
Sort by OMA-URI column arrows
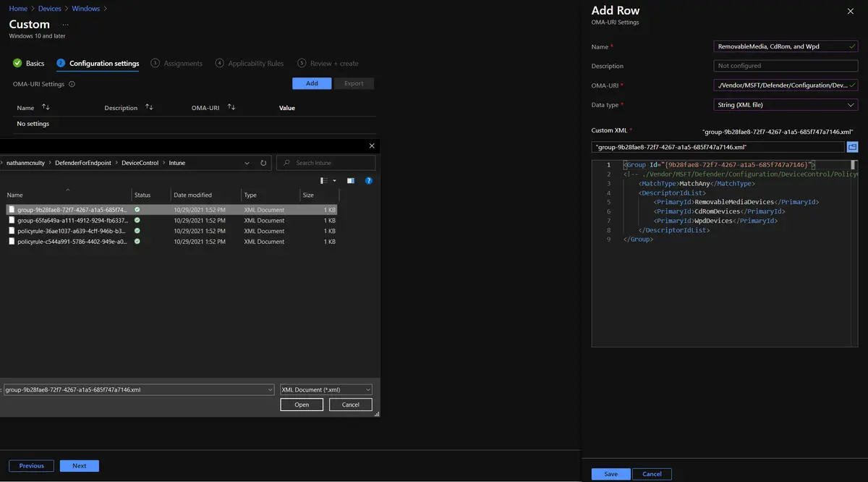[x=231, y=107]
